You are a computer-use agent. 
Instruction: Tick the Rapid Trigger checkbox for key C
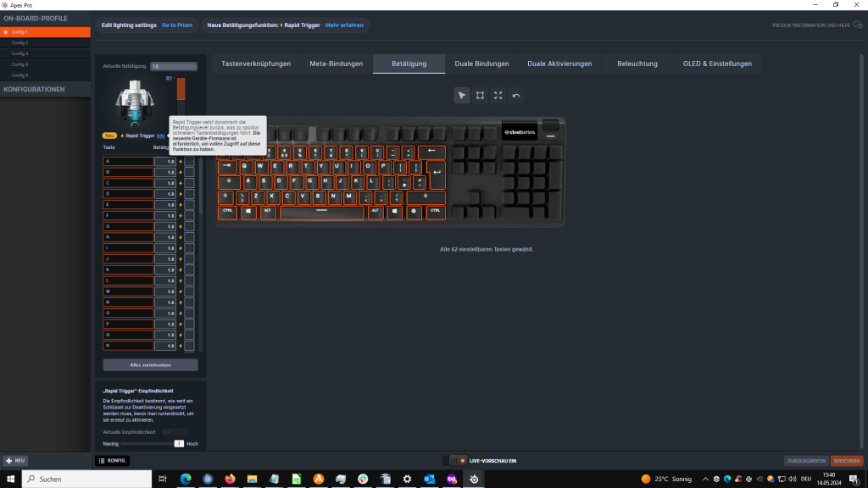coord(189,183)
